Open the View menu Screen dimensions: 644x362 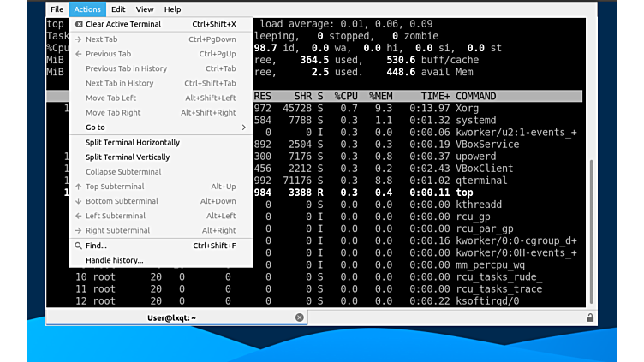coord(145,9)
